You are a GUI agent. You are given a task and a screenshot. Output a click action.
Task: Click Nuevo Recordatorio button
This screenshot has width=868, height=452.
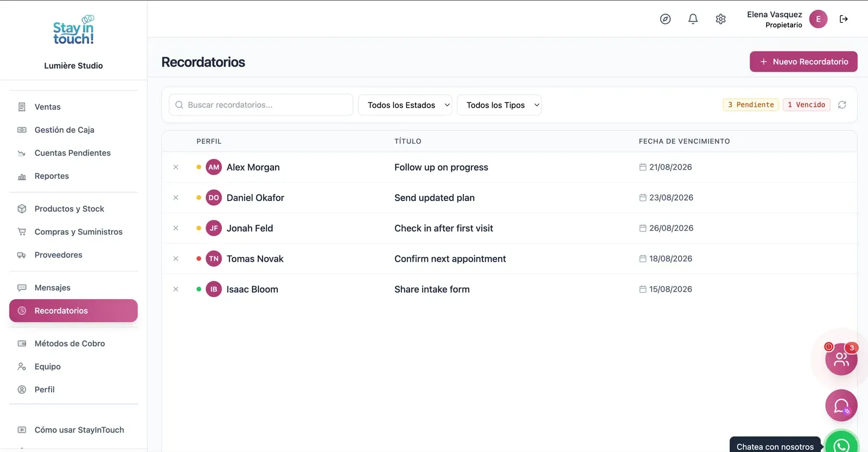[803, 62]
